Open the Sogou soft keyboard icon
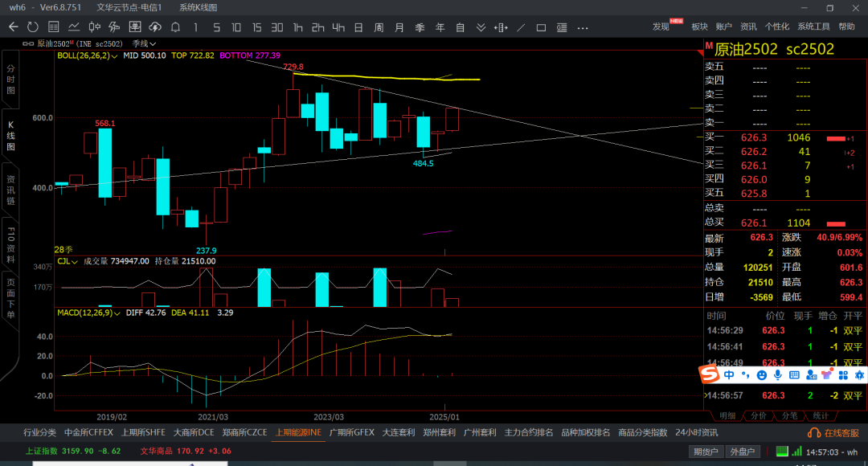The width and height of the screenshot is (868, 466). [794, 375]
